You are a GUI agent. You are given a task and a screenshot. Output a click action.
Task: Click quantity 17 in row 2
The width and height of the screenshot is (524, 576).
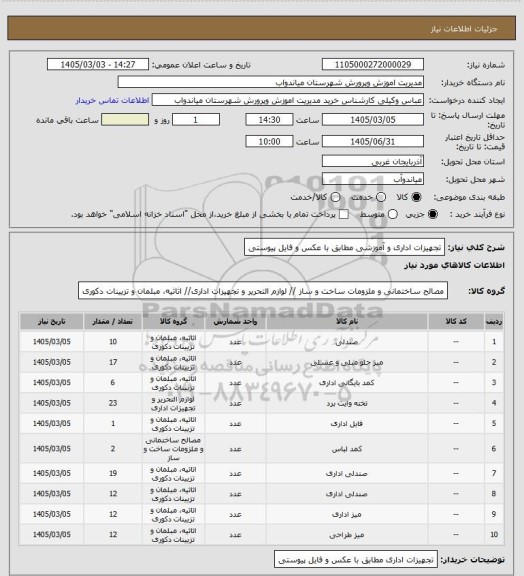click(x=113, y=363)
